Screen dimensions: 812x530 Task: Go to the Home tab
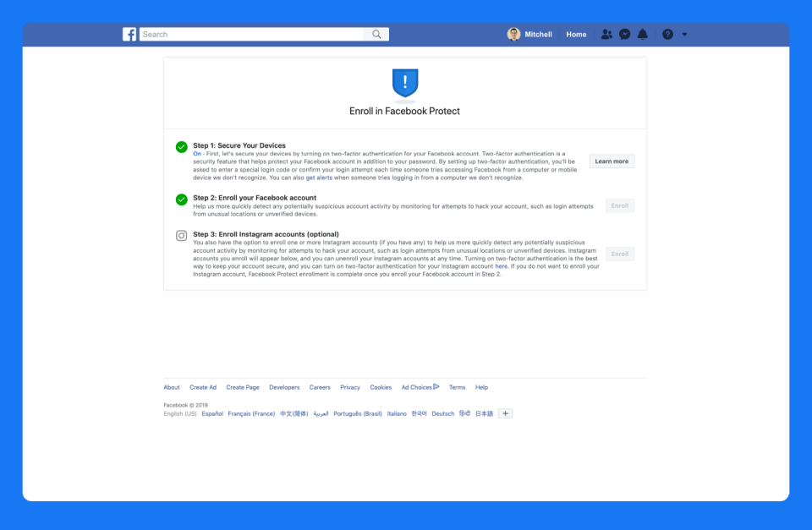pos(576,35)
